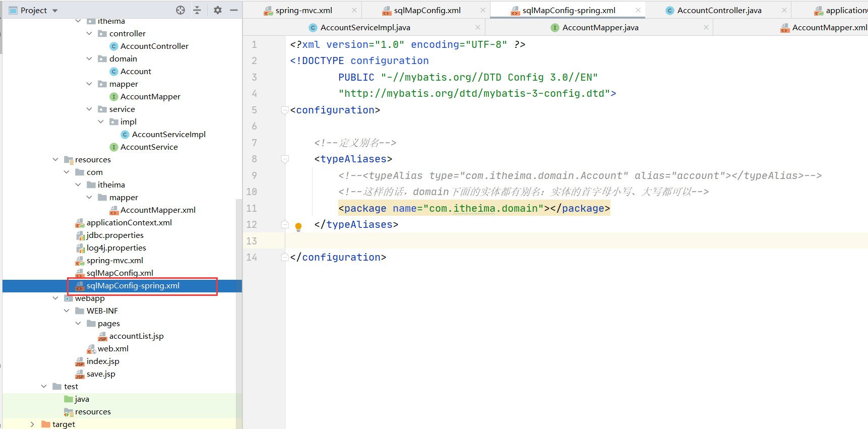Select applicationContext.xml in project tree
The image size is (868, 429).
[x=129, y=222]
